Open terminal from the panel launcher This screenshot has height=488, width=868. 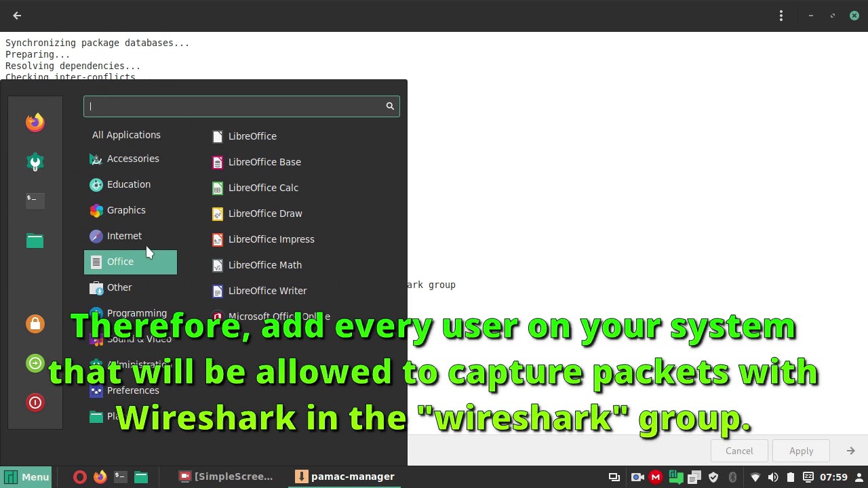pyautogui.click(x=121, y=476)
